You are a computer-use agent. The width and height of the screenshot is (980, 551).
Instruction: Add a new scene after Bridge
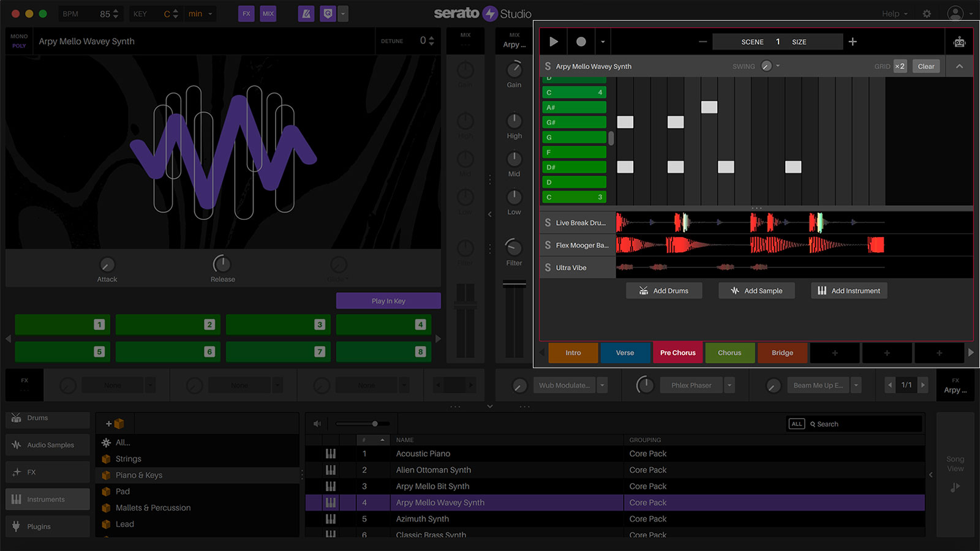(x=835, y=353)
